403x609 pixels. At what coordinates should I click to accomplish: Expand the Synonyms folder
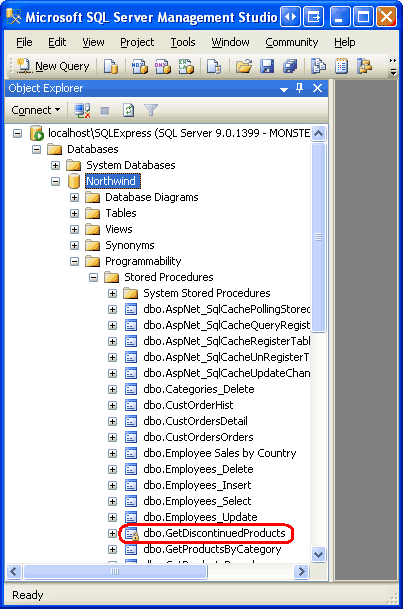(x=75, y=245)
